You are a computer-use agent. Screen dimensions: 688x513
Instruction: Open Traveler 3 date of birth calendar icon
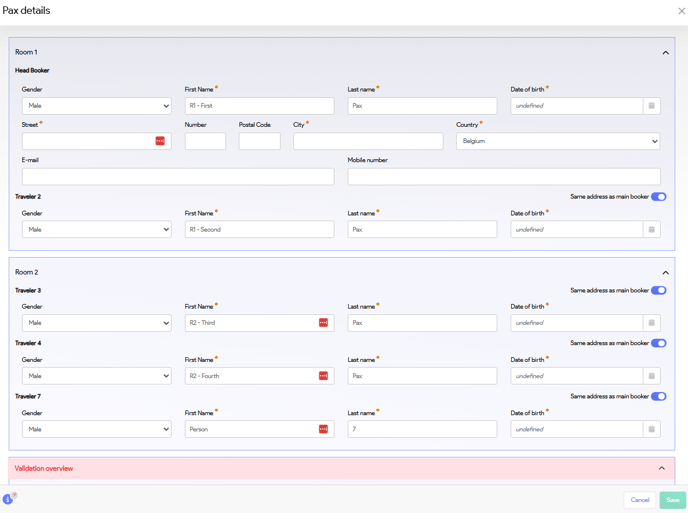651,323
